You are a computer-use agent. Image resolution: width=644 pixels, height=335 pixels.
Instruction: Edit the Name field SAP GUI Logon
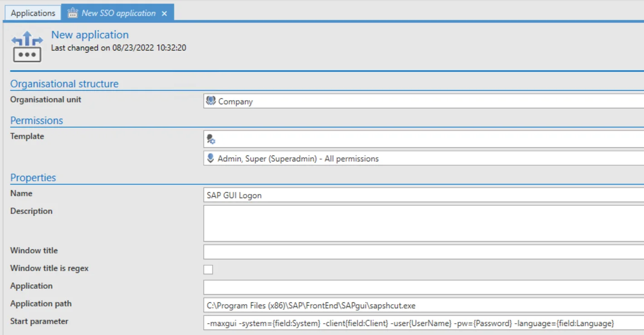pos(424,195)
